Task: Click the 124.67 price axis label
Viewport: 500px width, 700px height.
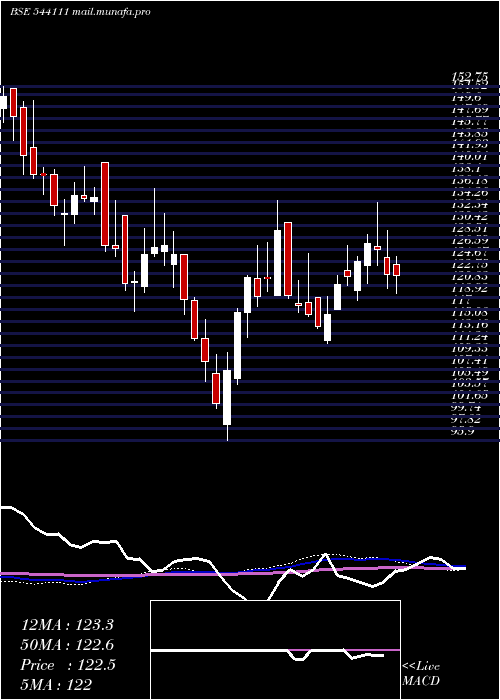Action: tap(470, 253)
